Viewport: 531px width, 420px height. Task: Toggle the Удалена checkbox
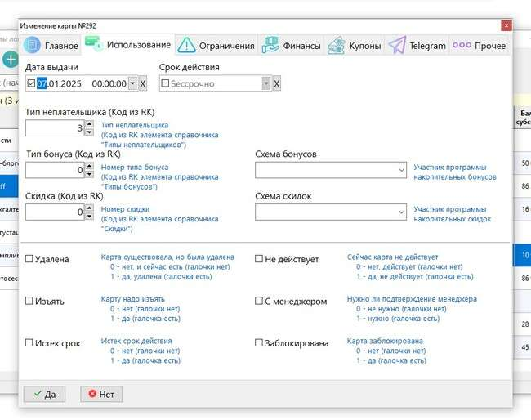pos(30,260)
